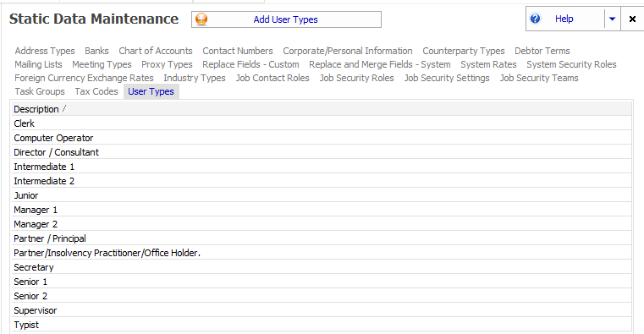The height and width of the screenshot is (334, 644).
Task: Select the Job Security Roles tab
Action: pyautogui.click(x=357, y=78)
